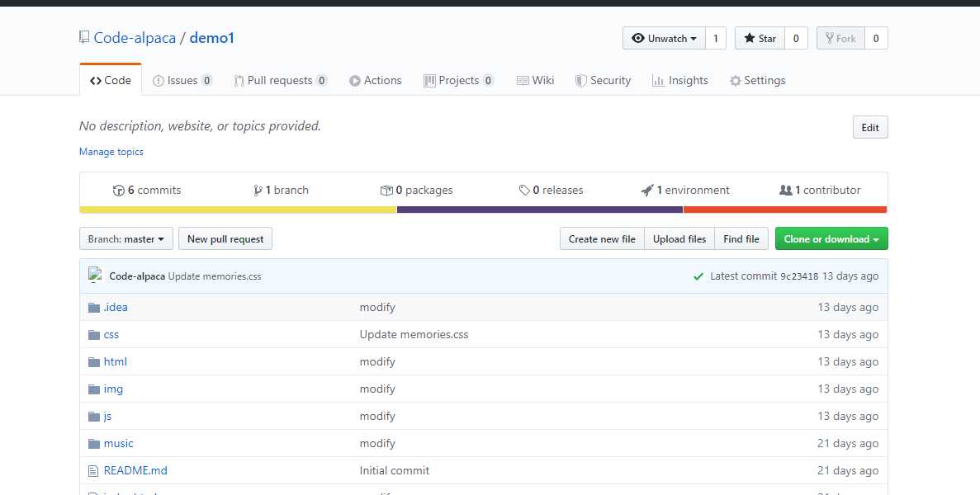The height and width of the screenshot is (495, 980).
Task: View the Insights tab
Action: coord(680,81)
